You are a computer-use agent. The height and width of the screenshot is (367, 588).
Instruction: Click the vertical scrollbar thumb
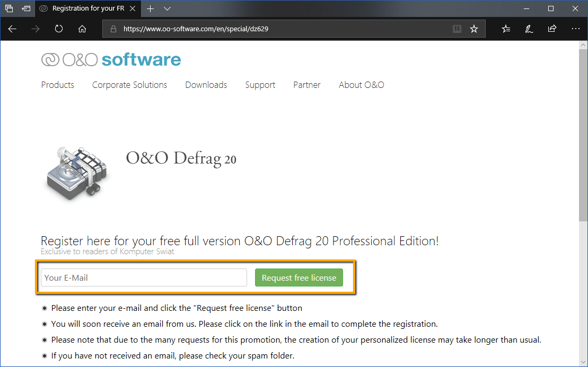pos(583,135)
